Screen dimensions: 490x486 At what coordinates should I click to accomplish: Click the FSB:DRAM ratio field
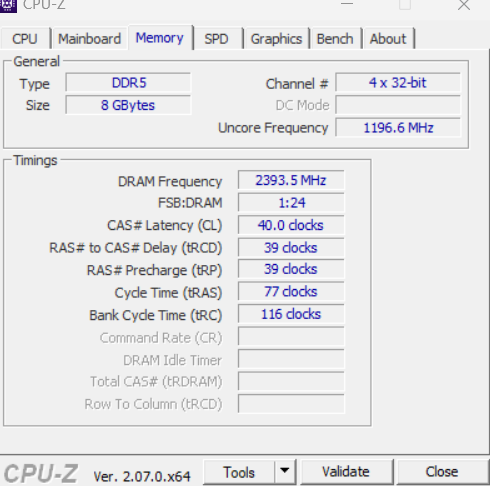tap(291, 203)
